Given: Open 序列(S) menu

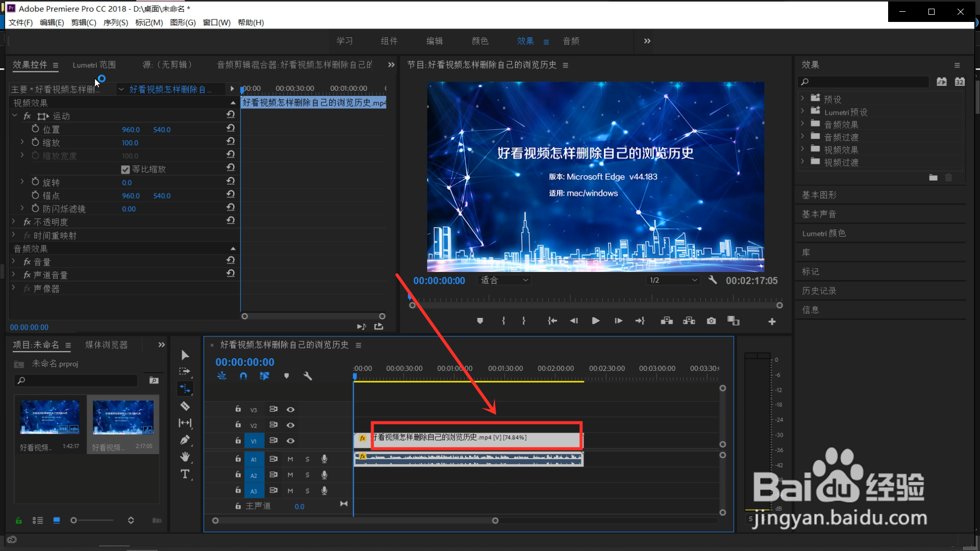Looking at the screenshot, I should (115, 22).
